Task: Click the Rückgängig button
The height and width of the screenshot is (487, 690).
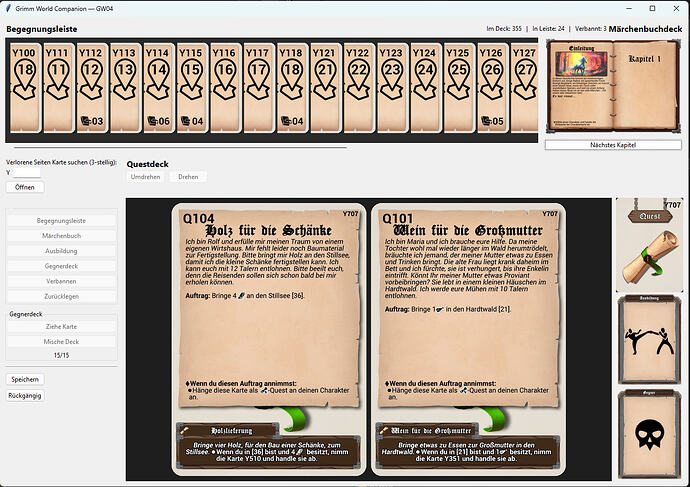Action: [x=25, y=395]
